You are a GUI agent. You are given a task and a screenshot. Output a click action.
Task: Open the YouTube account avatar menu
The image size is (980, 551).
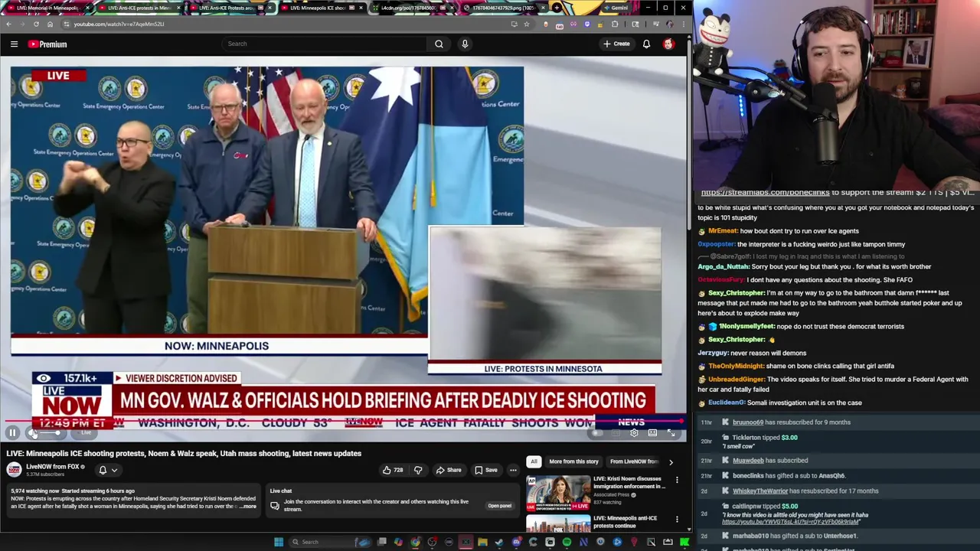pyautogui.click(x=668, y=44)
